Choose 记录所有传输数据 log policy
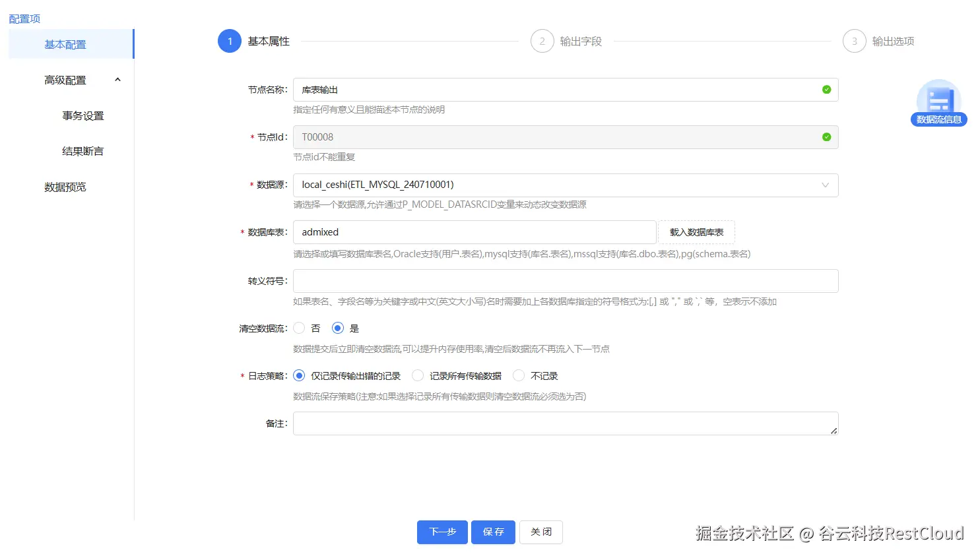The image size is (980, 558). (418, 375)
